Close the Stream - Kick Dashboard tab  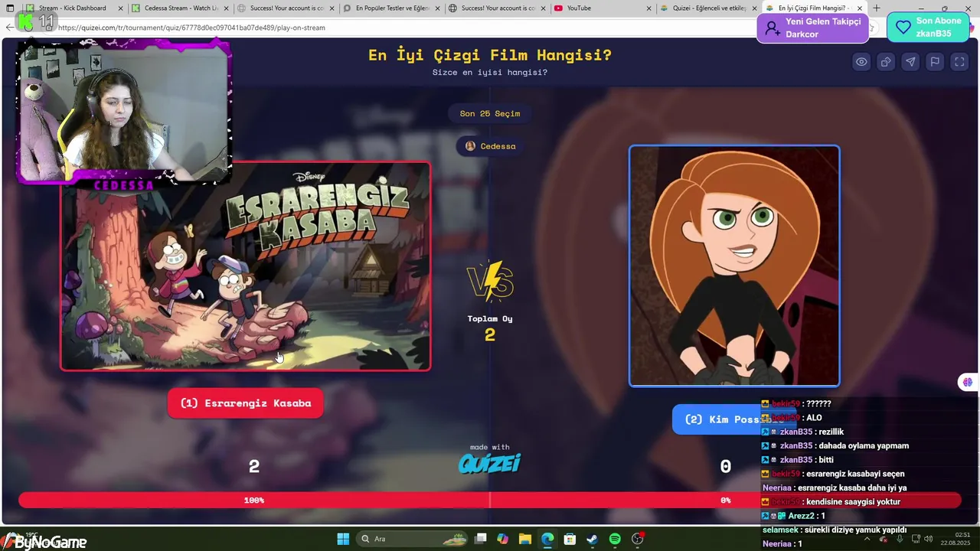[x=121, y=8]
